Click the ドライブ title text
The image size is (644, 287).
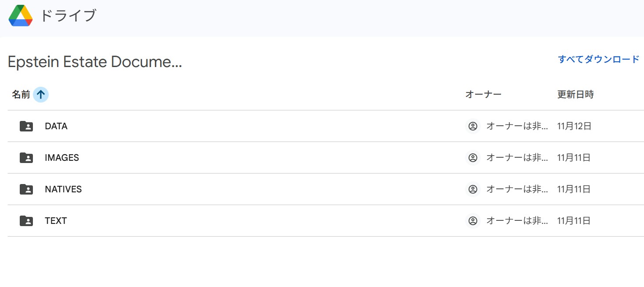click(x=68, y=16)
